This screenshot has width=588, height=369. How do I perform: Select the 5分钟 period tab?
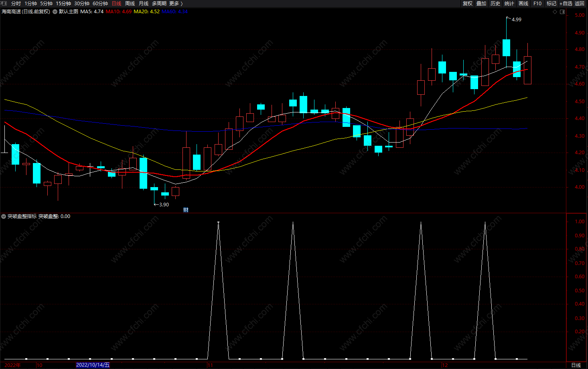pyautogui.click(x=46, y=3)
